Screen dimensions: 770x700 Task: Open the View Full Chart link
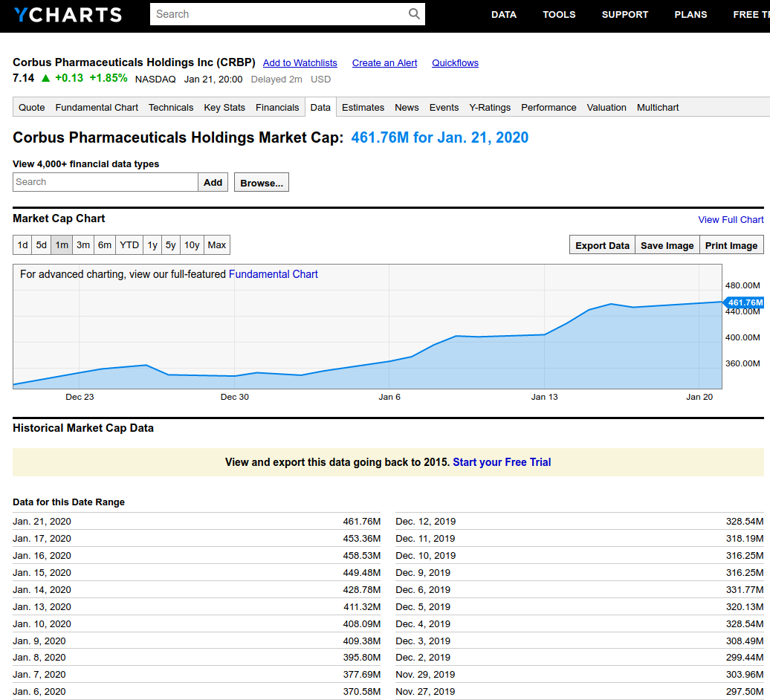pyautogui.click(x=731, y=220)
